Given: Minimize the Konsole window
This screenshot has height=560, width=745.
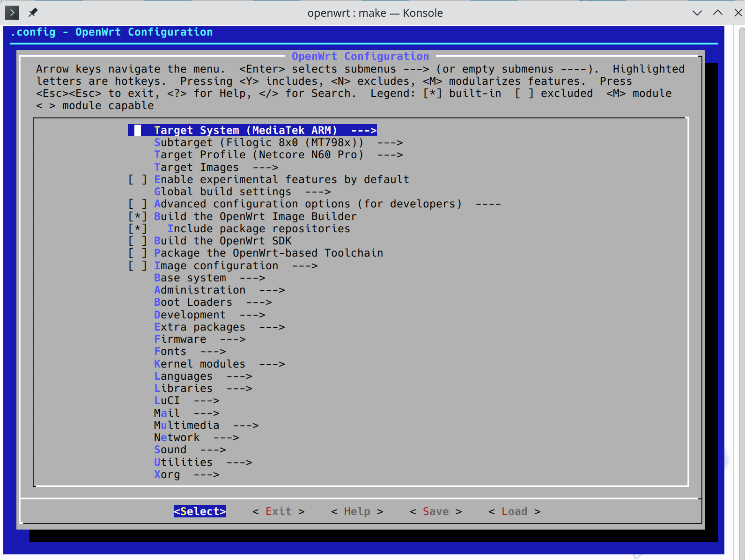Looking at the screenshot, I should [697, 13].
